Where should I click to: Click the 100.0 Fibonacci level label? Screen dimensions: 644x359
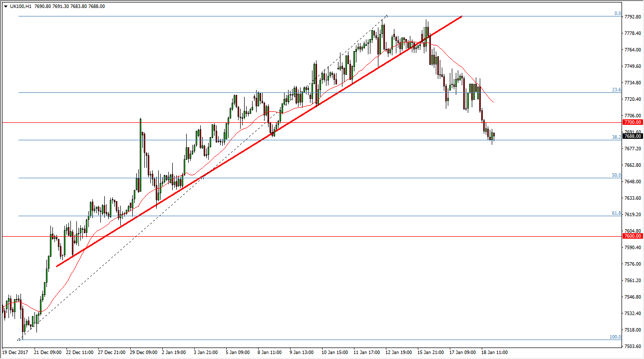615,337
